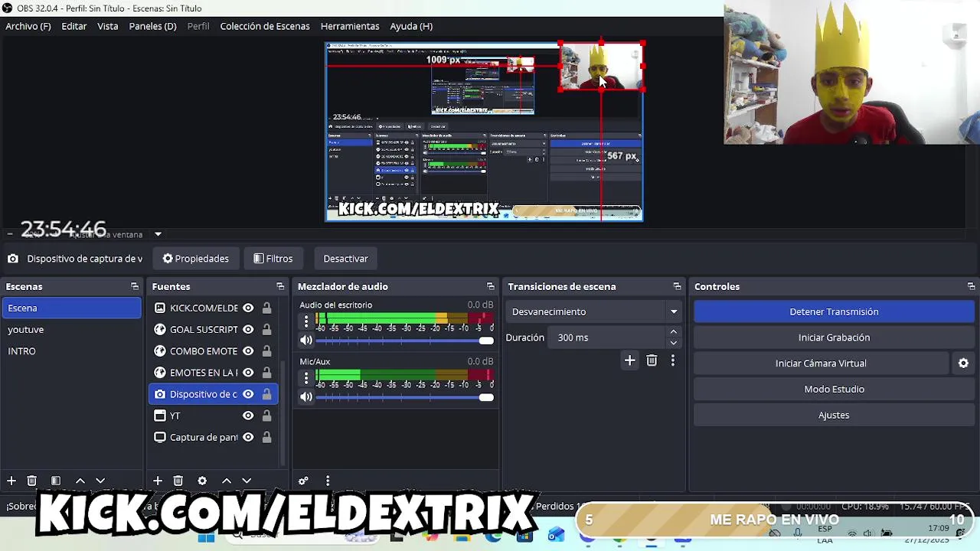Open audio mixer three-dot menu at bottom

(x=328, y=481)
